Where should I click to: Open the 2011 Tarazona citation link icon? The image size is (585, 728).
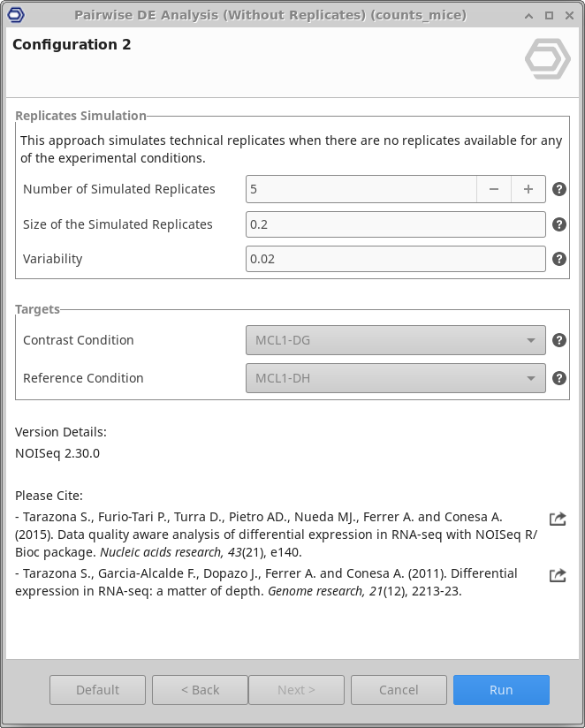(558, 575)
